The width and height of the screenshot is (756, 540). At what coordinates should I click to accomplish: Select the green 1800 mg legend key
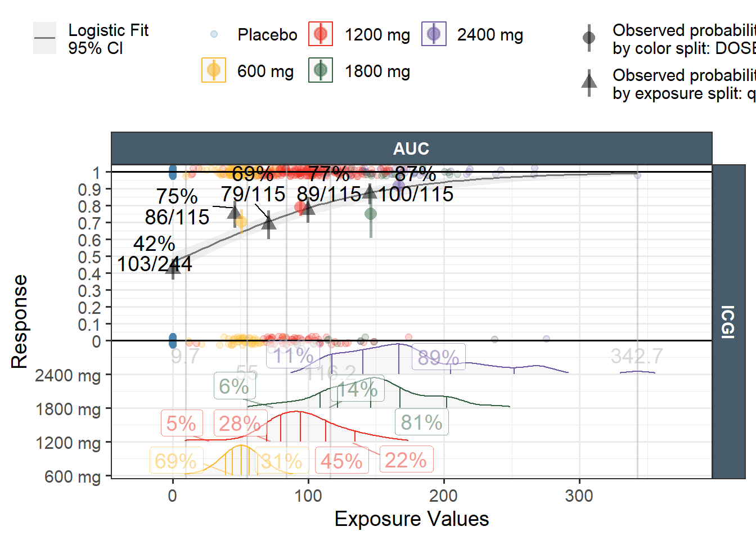point(321,70)
